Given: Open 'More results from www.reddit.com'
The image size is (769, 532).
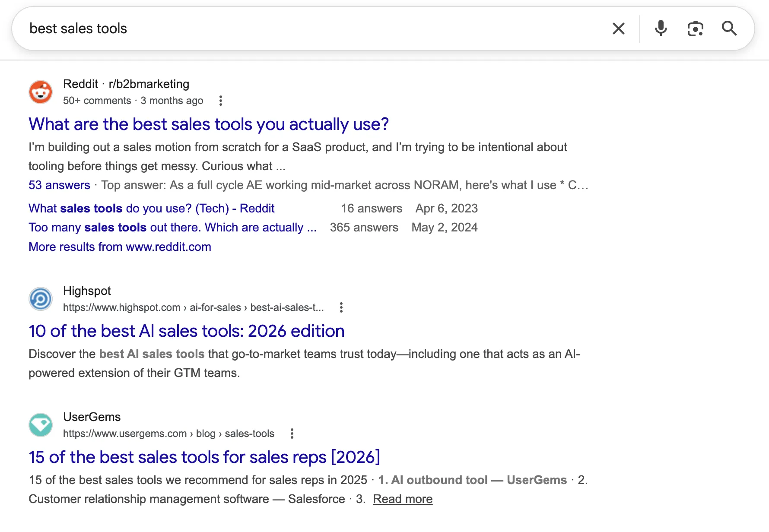Looking at the screenshot, I should pos(120,247).
